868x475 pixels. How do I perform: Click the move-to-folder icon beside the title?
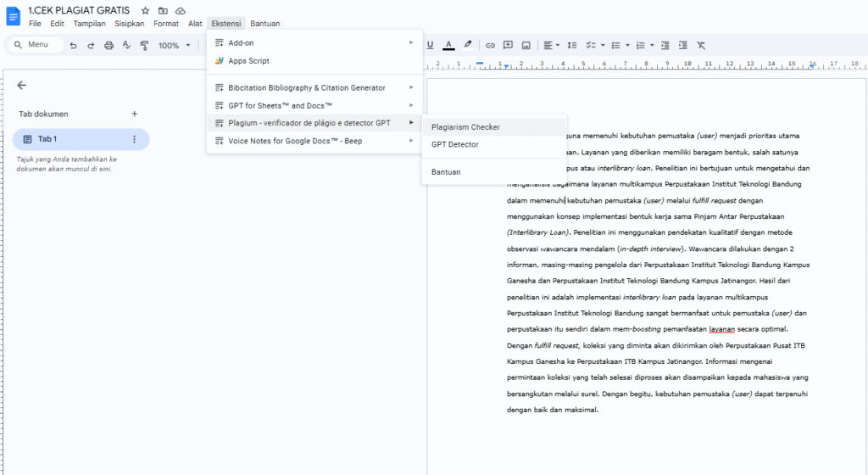pyautogui.click(x=163, y=10)
